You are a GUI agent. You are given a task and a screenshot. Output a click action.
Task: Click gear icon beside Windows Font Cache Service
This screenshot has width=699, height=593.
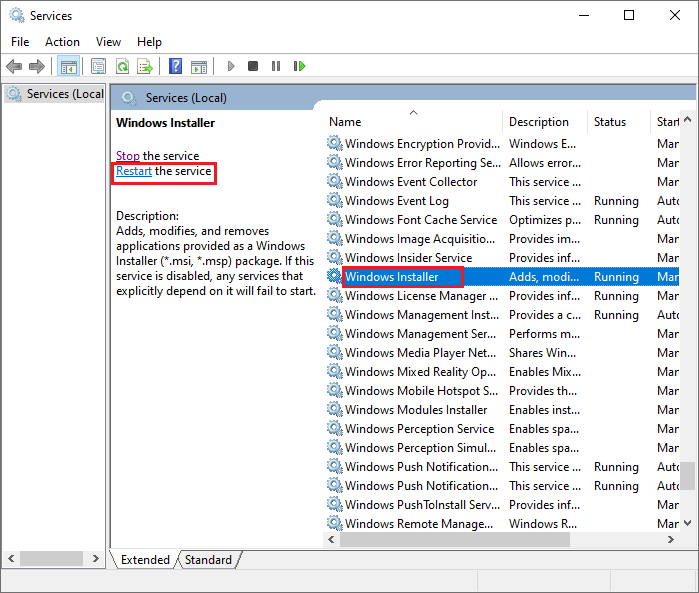click(334, 219)
